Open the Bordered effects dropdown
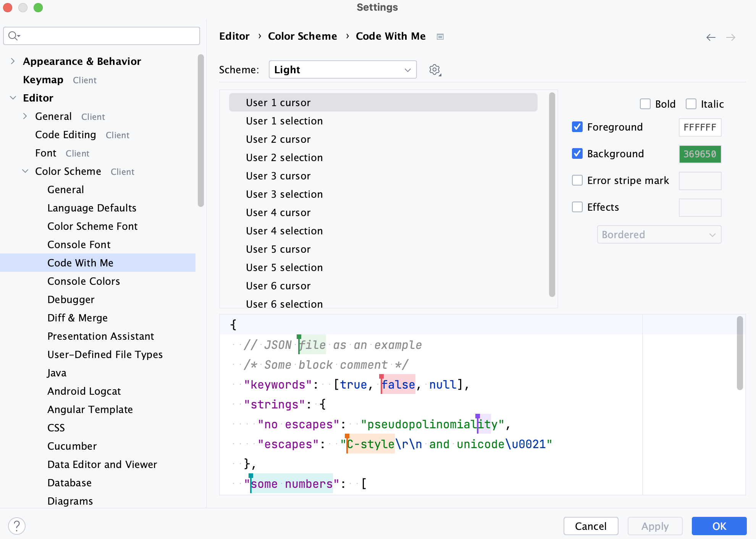 point(659,234)
